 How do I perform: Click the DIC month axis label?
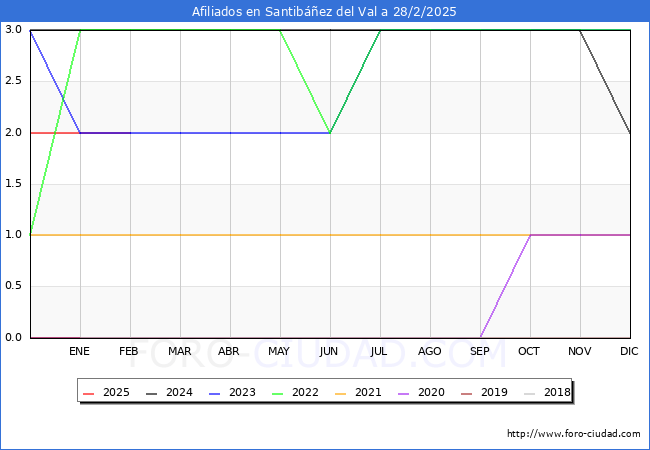[629, 351]
